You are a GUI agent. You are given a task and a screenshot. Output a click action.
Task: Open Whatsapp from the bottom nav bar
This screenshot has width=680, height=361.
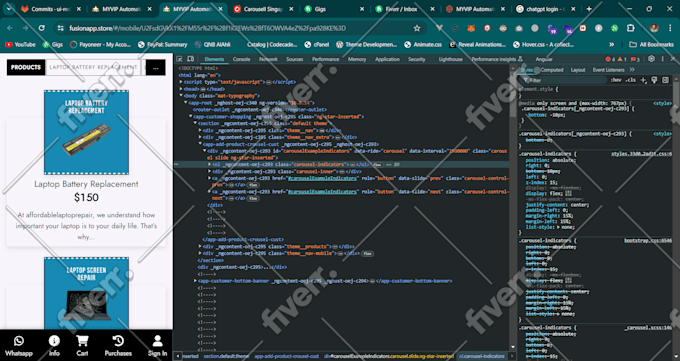(19, 346)
